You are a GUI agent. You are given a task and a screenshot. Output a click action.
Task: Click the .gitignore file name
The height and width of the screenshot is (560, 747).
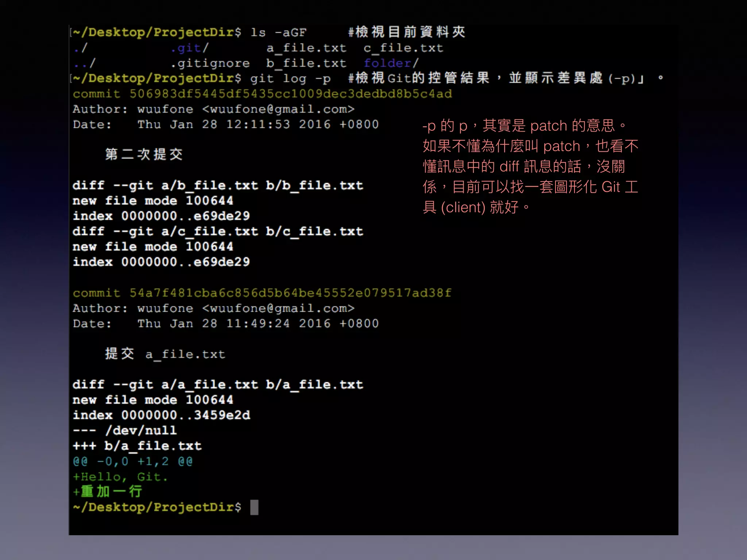(x=210, y=63)
